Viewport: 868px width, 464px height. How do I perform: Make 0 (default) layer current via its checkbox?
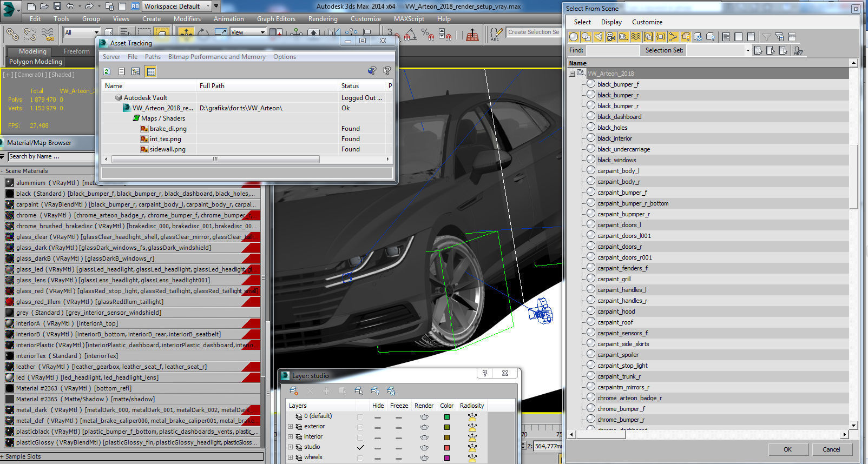[x=360, y=417]
